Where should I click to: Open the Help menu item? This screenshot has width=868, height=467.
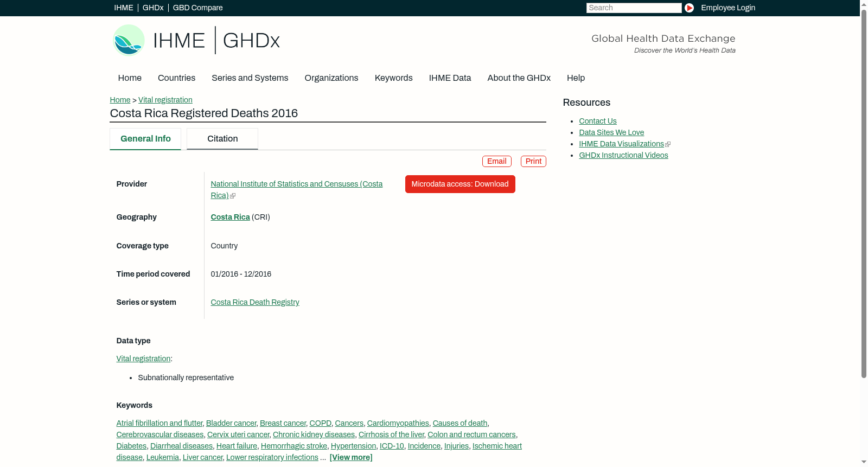[576, 78]
